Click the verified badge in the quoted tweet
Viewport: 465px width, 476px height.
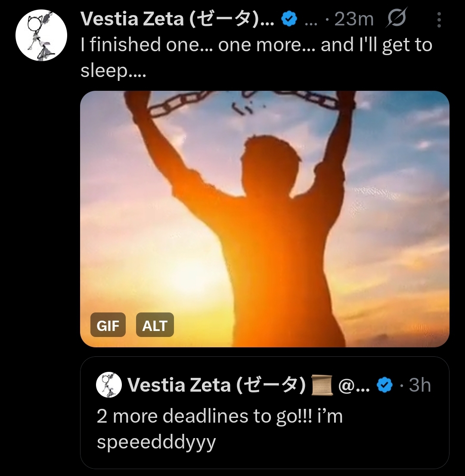(x=385, y=385)
